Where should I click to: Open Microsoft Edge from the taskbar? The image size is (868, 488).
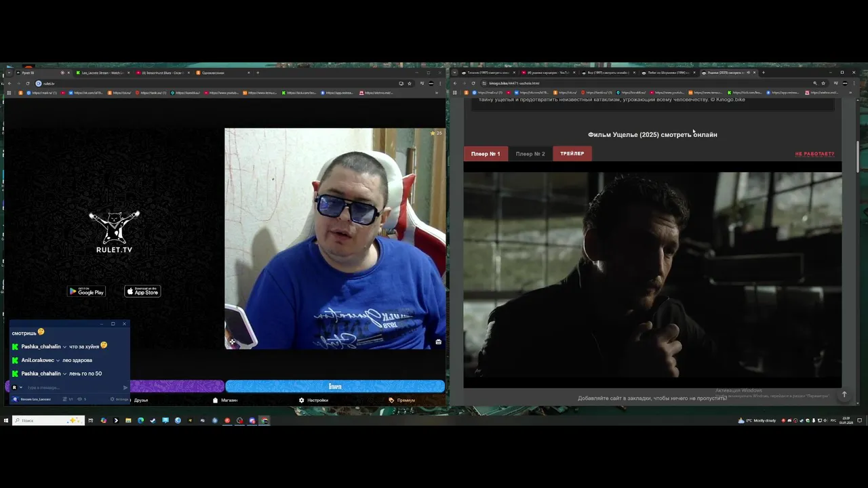140,420
